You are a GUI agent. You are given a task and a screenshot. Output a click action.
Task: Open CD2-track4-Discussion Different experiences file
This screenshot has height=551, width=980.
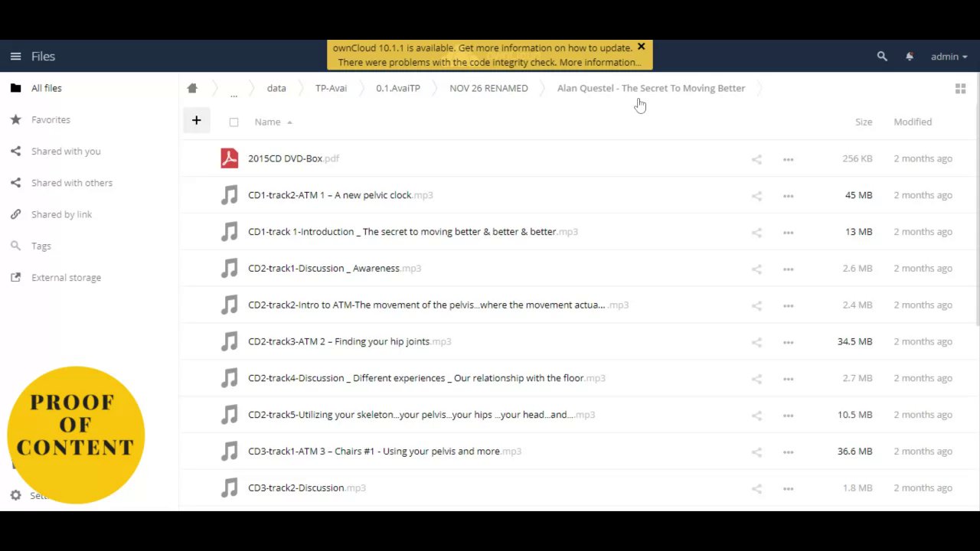pos(426,378)
